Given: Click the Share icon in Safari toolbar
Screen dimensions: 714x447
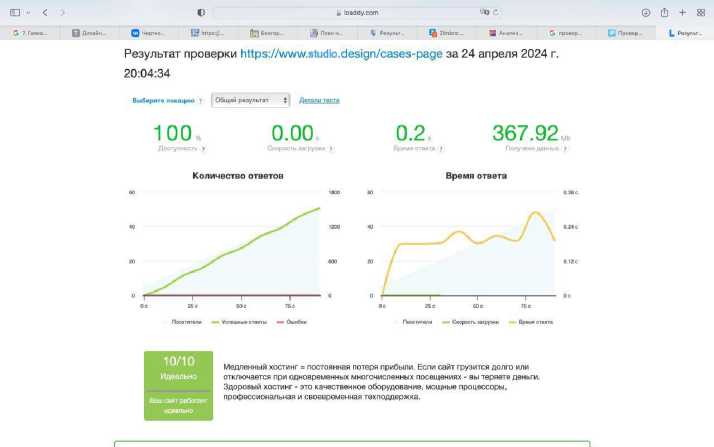Looking at the screenshot, I should point(664,12).
